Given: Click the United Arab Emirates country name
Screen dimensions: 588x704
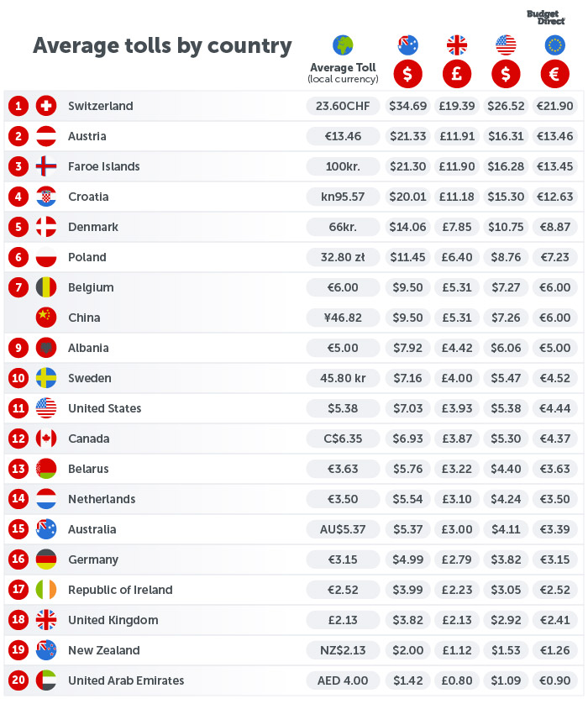Looking at the screenshot, I should point(126,680).
